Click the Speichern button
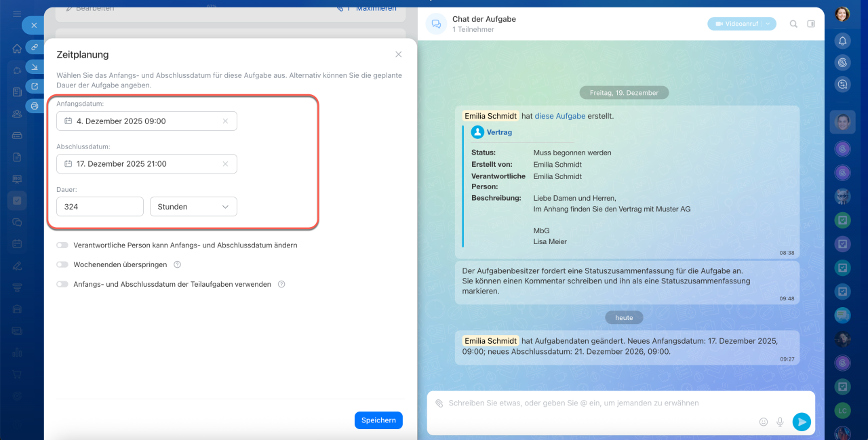This screenshot has width=868, height=440. (378, 420)
